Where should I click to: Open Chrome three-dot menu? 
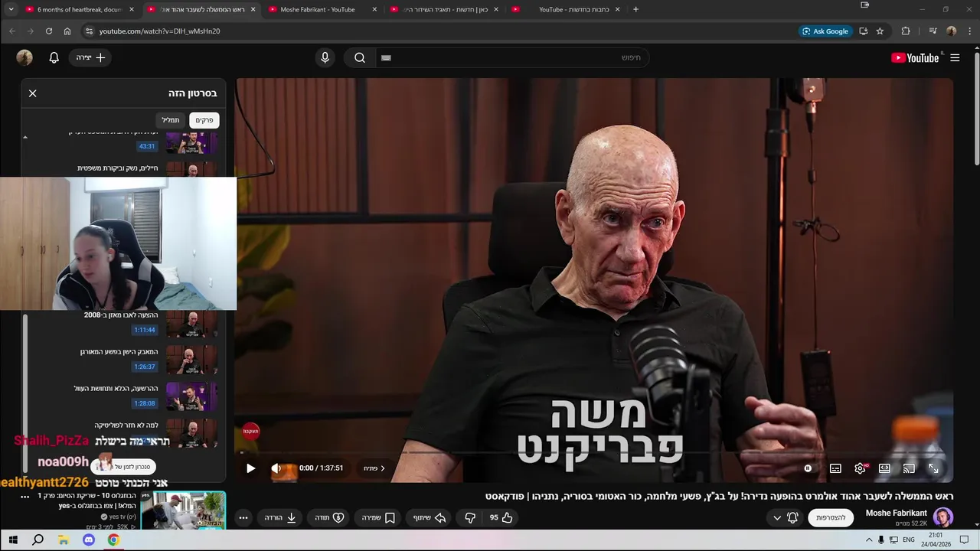coord(970,31)
